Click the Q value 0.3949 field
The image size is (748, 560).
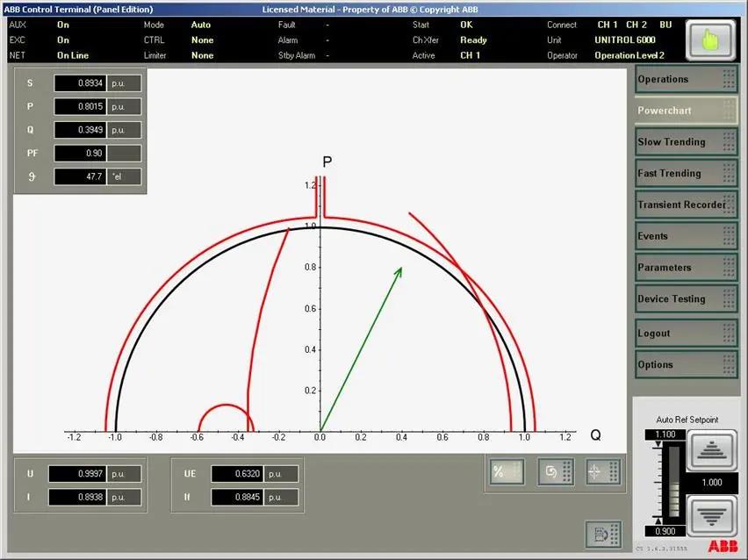click(x=80, y=130)
